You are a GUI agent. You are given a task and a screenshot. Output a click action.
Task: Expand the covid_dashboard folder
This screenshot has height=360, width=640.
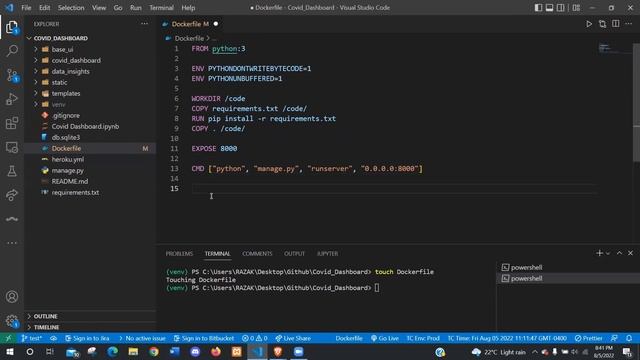[x=76, y=60]
